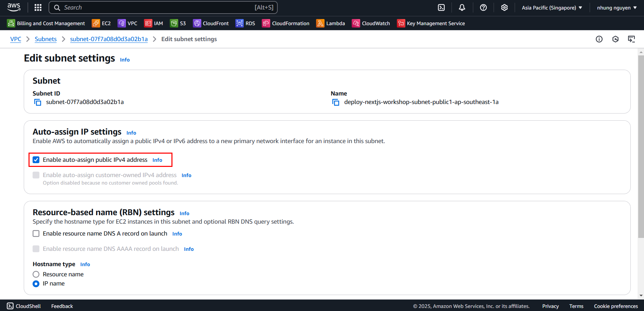Open the CloudFormation service shortcut
This screenshot has height=311, width=644.
(x=286, y=23)
